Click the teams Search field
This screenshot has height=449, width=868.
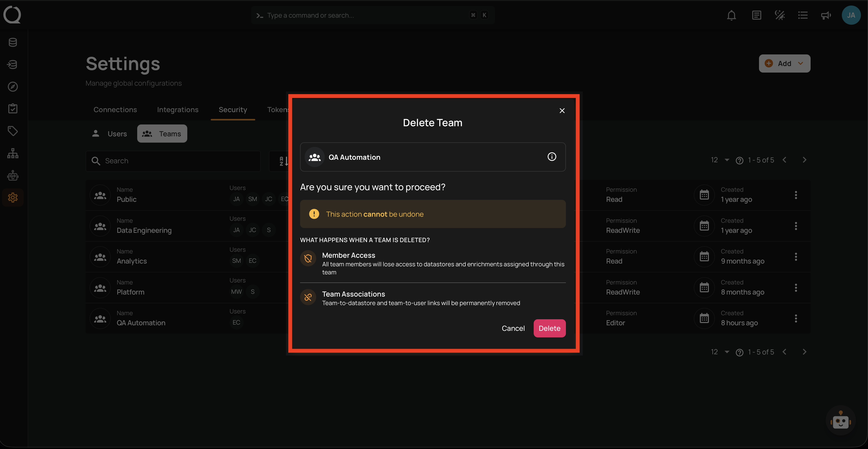point(173,161)
